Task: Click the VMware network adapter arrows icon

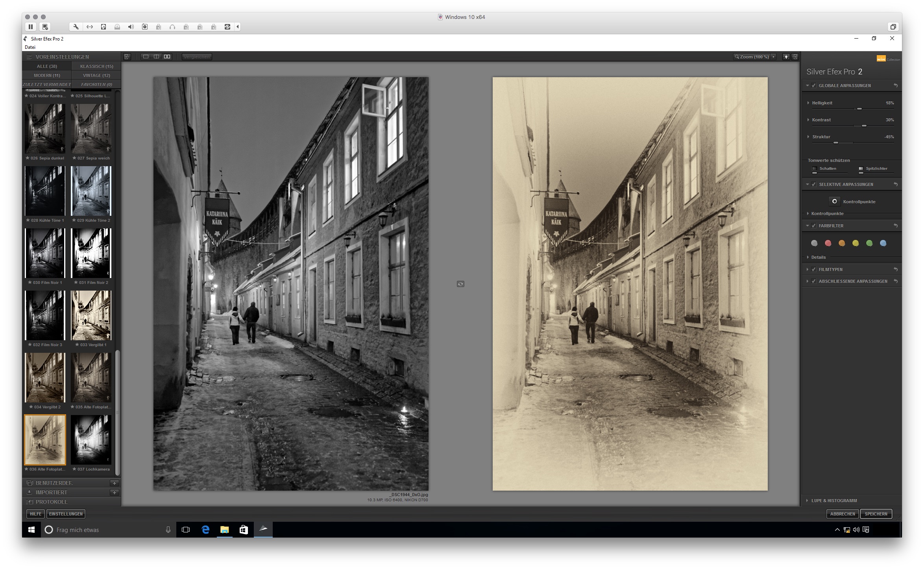Action: (90, 27)
